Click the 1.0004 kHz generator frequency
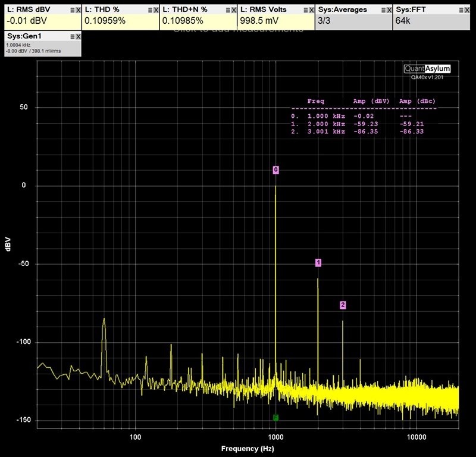 pyautogui.click(x=18, y=45)
